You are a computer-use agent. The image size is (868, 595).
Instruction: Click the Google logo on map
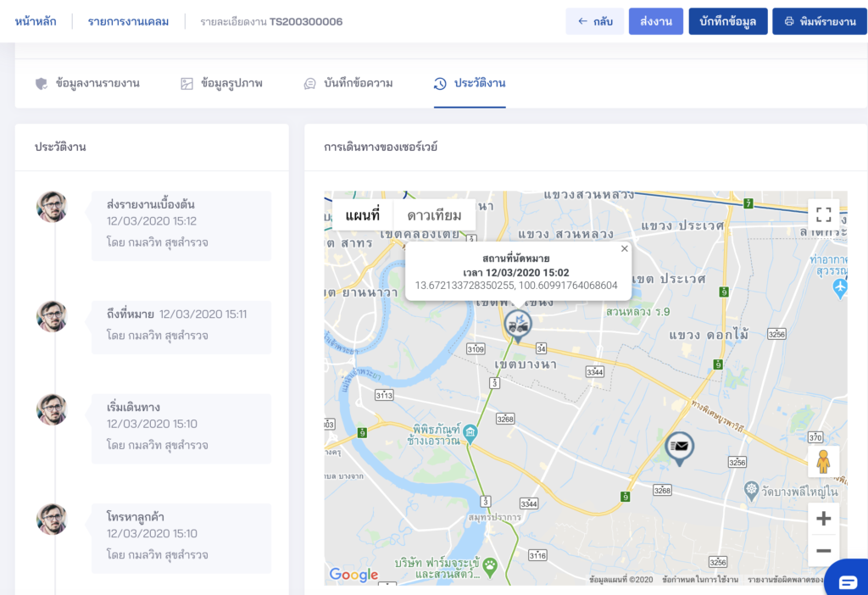(x=353, y=575)
